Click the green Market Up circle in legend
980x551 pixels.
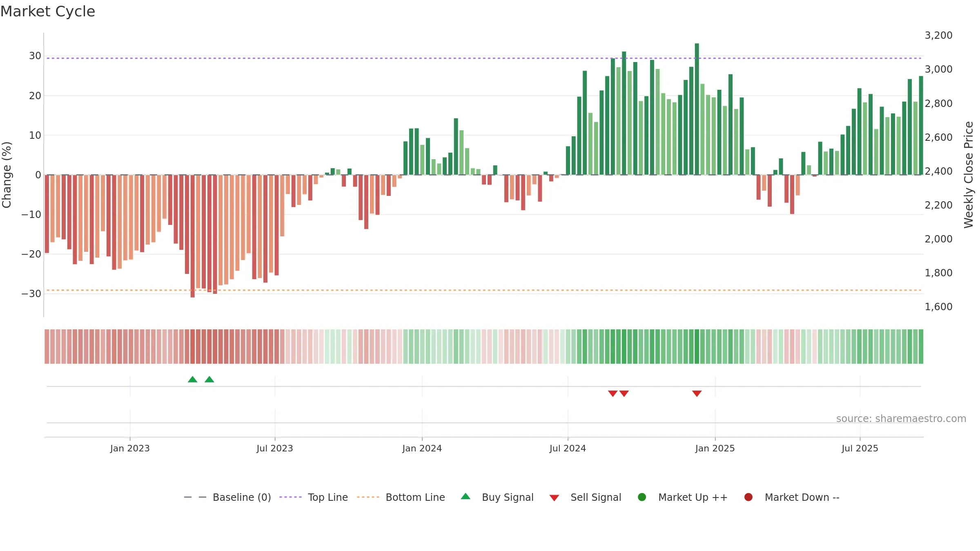642,497
